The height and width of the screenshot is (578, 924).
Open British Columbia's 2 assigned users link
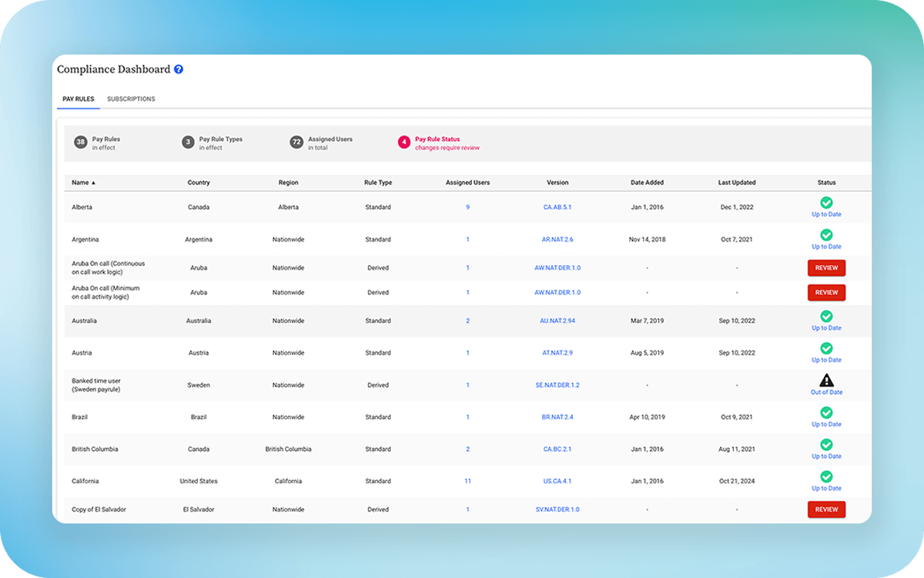467,449
